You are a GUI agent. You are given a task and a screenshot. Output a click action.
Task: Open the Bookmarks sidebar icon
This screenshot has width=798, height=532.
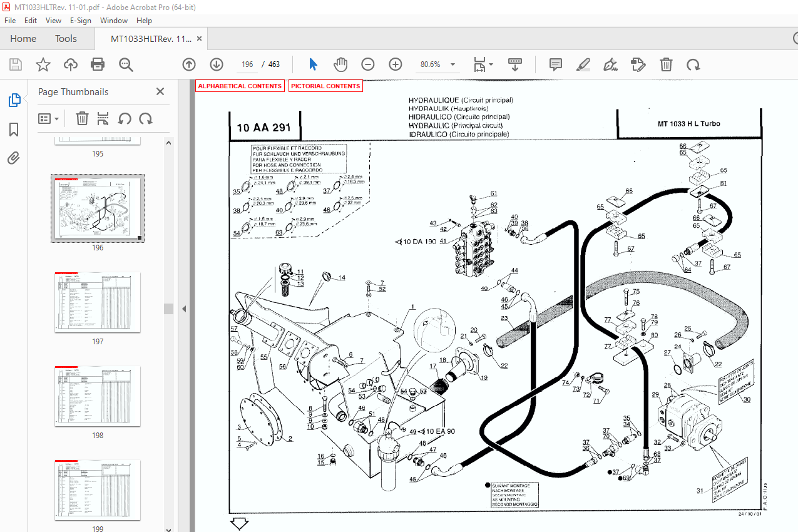pos(14,130)
